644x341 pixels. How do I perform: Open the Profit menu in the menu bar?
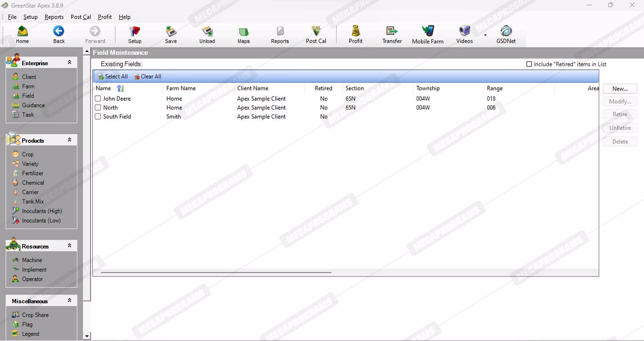(x=105, y=17)
